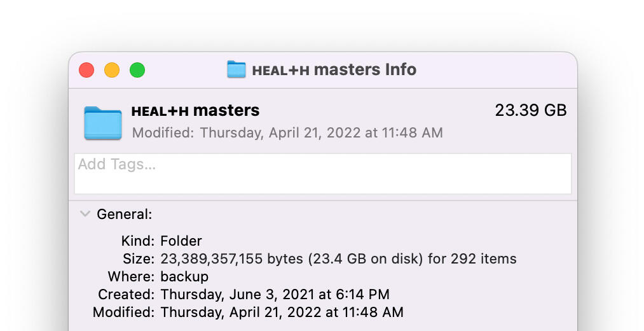This screenshot has height=331, width=644.
Task: Click into the Add Tags field
Action: 322,173
